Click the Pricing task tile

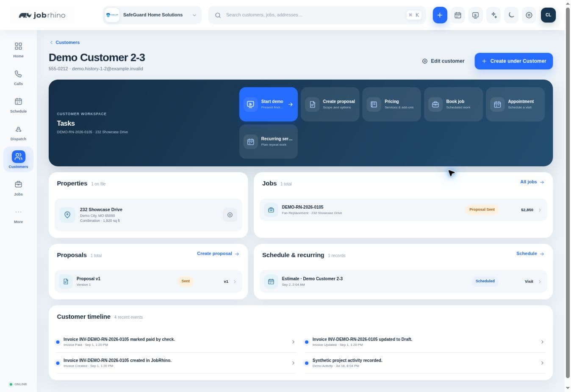pos(392,104)
